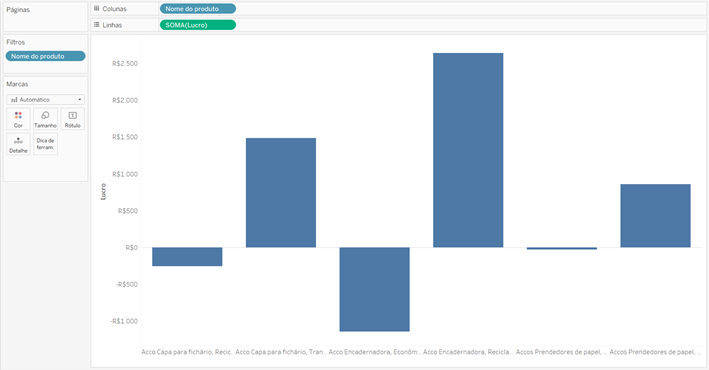This screenshot has height=370, width=709.
Task: Select the tallest right-side Accos Prendedores bar
Action: [655, 216]
